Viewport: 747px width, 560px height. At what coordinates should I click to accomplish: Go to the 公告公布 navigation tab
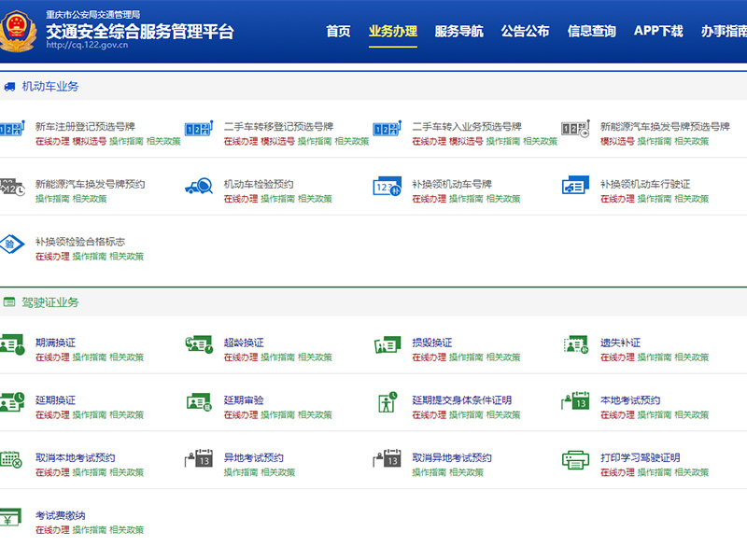[525, 31]
